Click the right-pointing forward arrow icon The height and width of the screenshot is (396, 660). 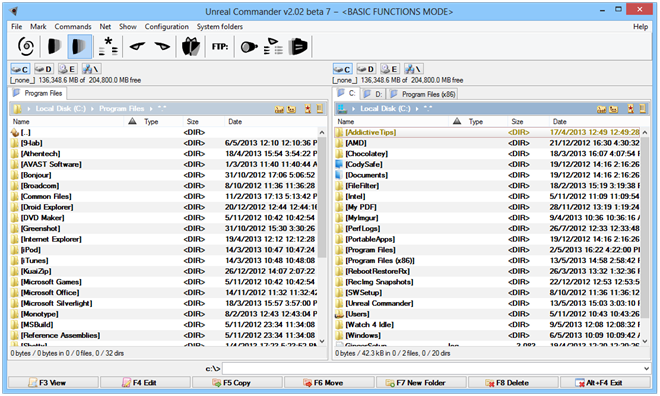(x=162, y=46)
